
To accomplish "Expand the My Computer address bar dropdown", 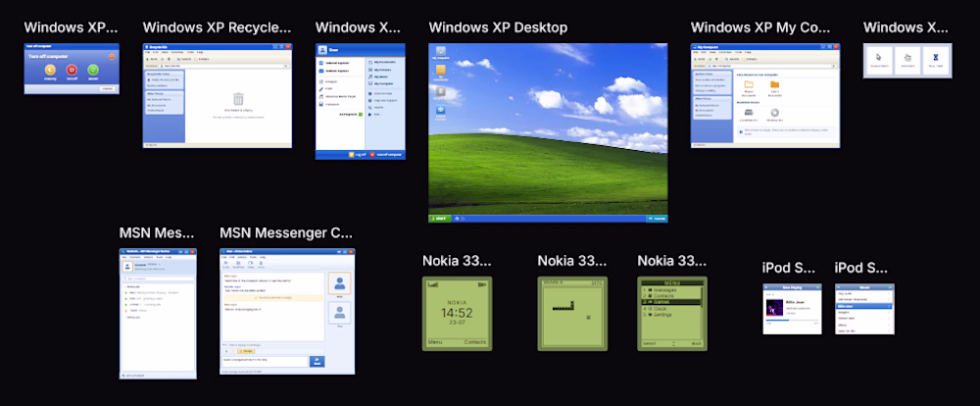I will 836,65.
